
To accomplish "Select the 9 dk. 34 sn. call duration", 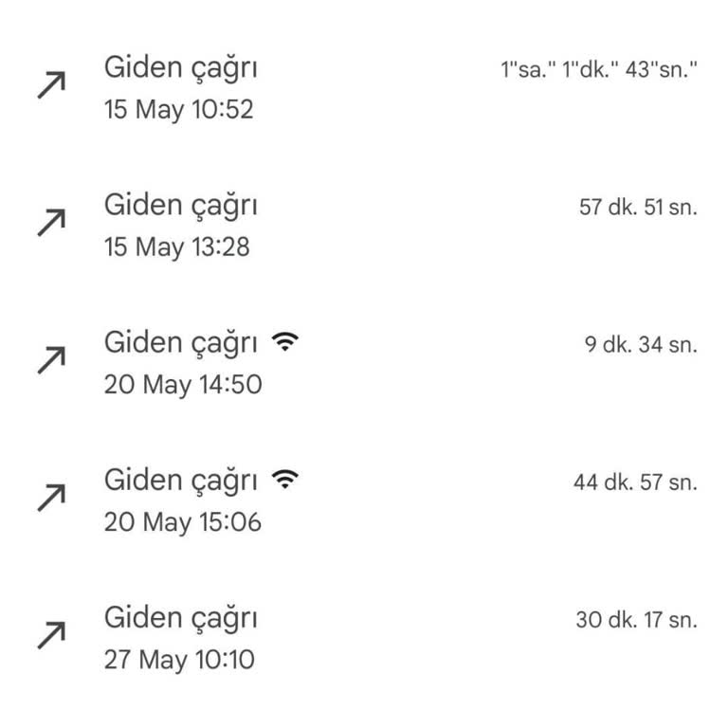I will point(641,345).
